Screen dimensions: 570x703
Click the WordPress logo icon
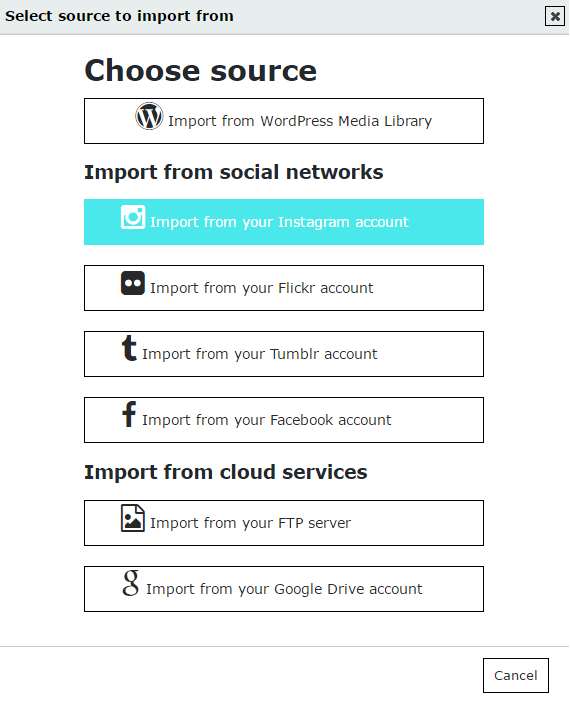[149, 116]
